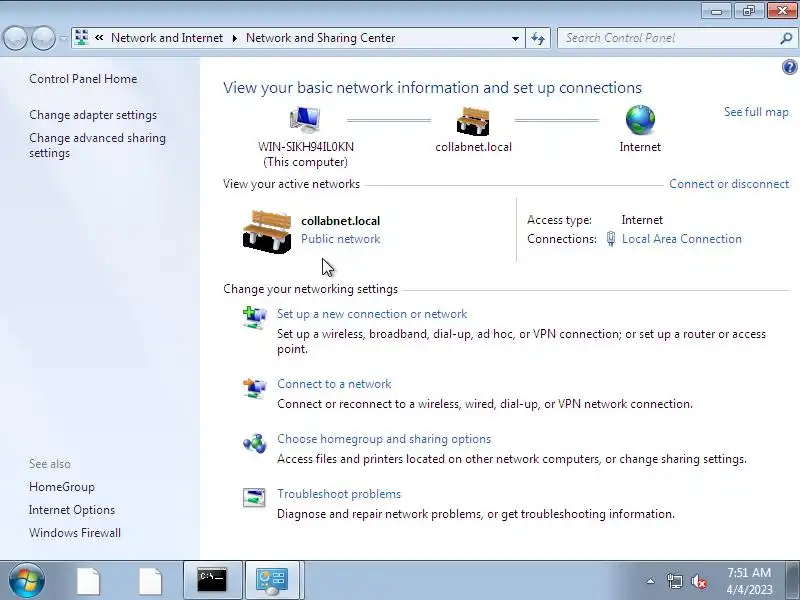Click the large collabnet.local network icon

pyautogui.click(x=267, y=232)
